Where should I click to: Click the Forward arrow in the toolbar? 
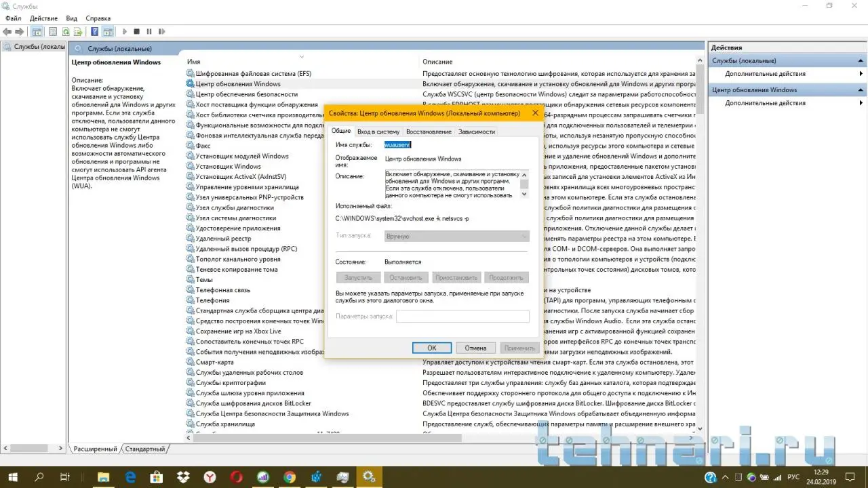pos(20,31)
